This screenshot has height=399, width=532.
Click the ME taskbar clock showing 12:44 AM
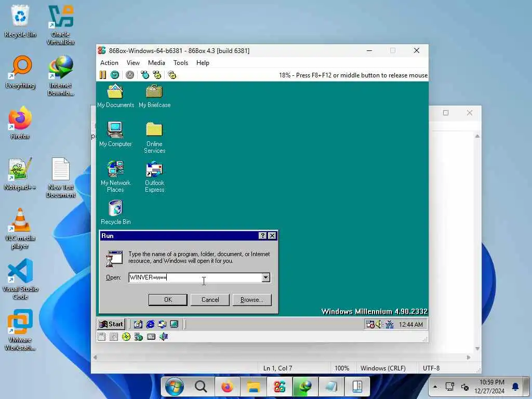click(410, 324)
